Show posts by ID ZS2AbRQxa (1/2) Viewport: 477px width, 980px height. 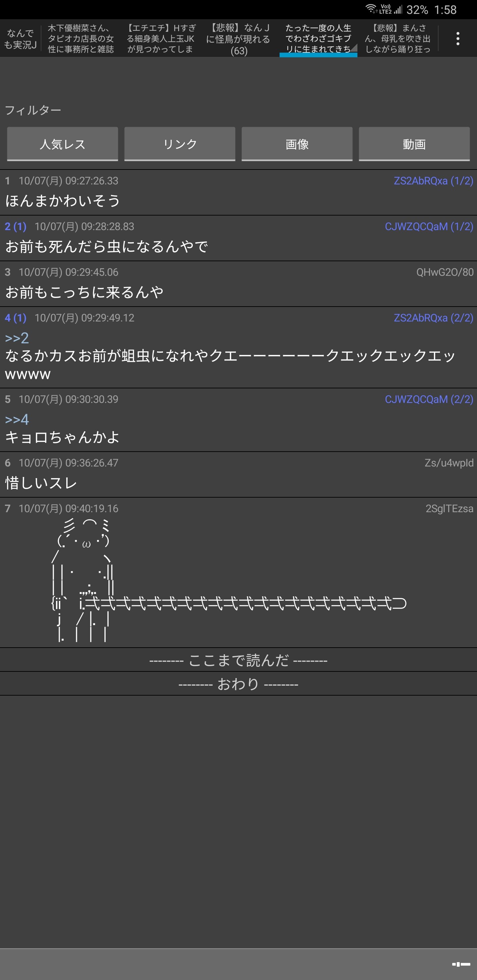[x=433, y=181]
